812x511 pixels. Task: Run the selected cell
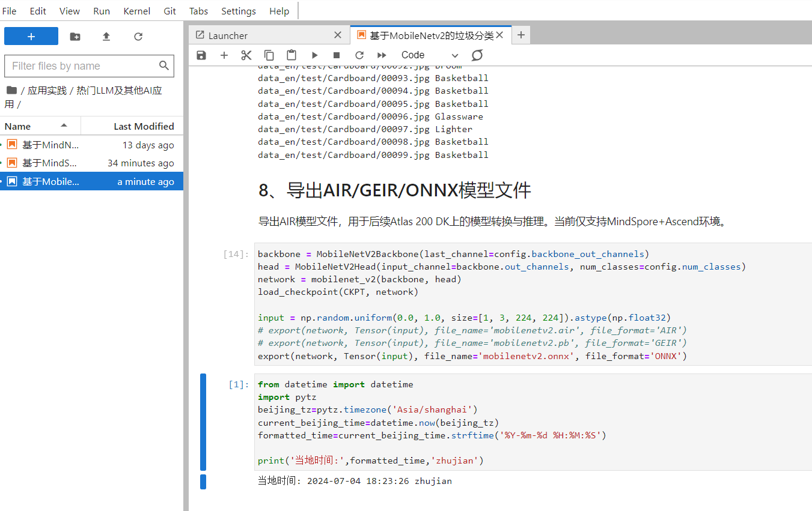click(314, 55)
